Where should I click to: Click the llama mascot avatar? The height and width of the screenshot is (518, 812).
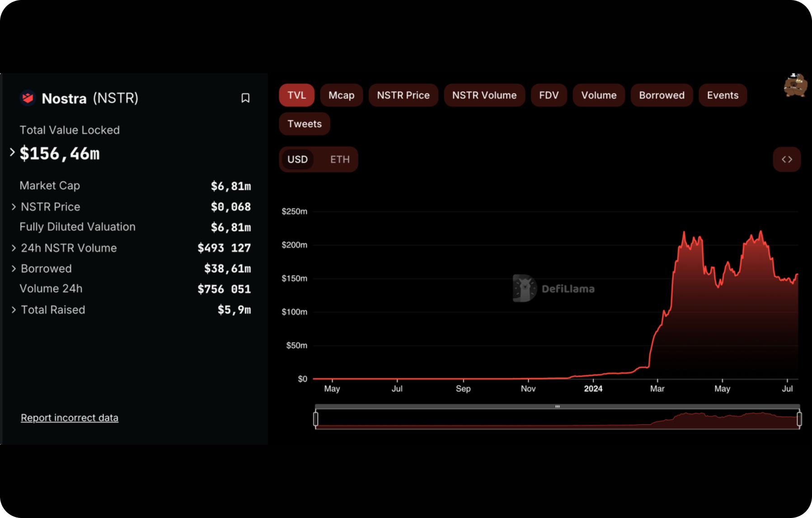pyautogui.click(x=795, y=85)
